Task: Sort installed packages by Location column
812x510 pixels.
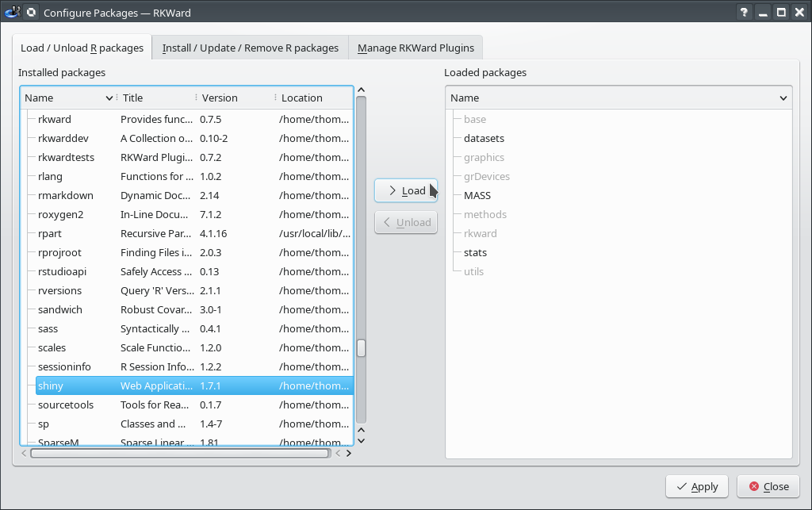Action: point(314,98)
